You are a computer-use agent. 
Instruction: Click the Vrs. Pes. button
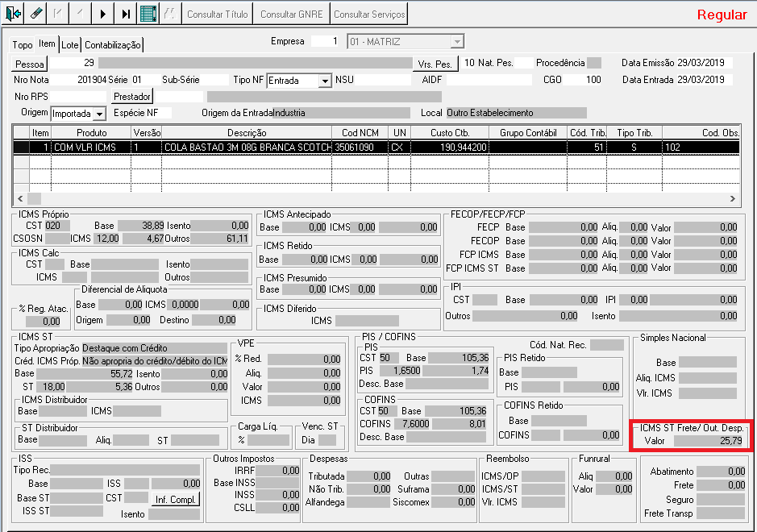(x=435, y=64)
